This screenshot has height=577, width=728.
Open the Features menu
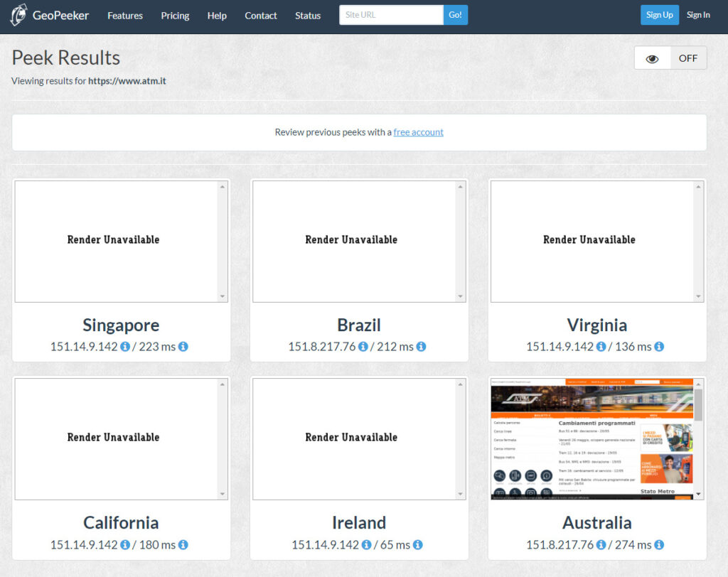pos(125,16)
